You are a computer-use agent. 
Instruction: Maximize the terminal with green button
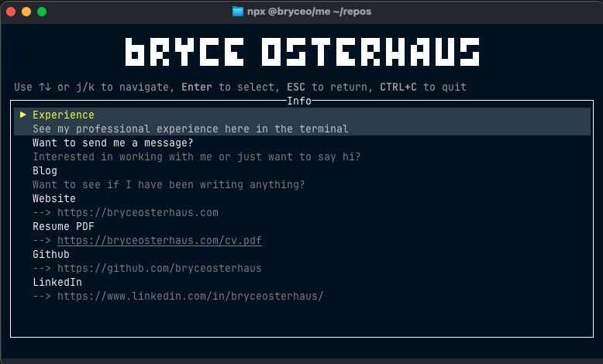[x=42, y=12]
